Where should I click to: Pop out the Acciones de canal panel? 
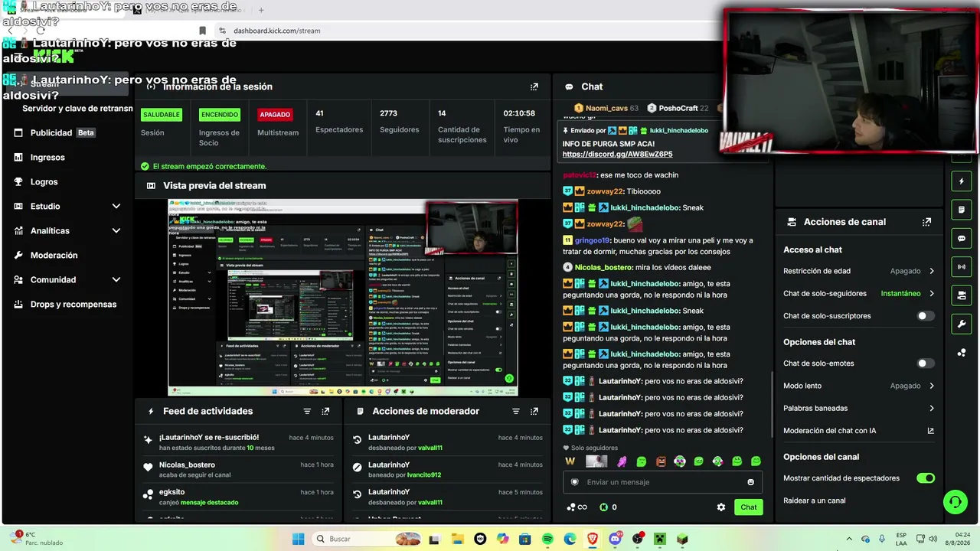[926, 222]
